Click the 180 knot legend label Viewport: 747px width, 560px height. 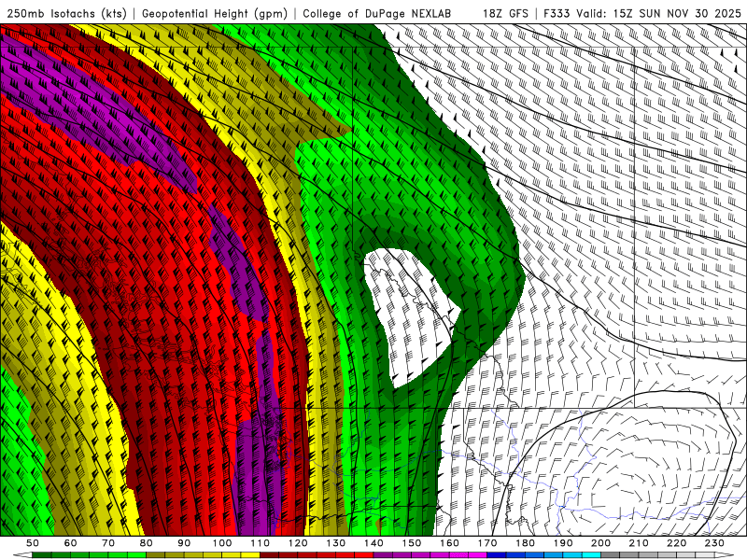click(525, 543)
